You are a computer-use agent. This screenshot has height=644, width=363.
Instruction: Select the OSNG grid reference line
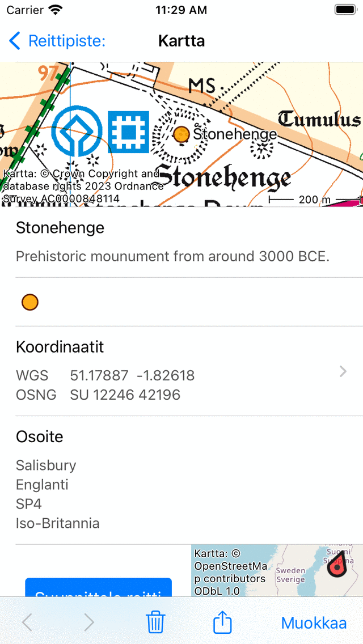pos(125,395)
